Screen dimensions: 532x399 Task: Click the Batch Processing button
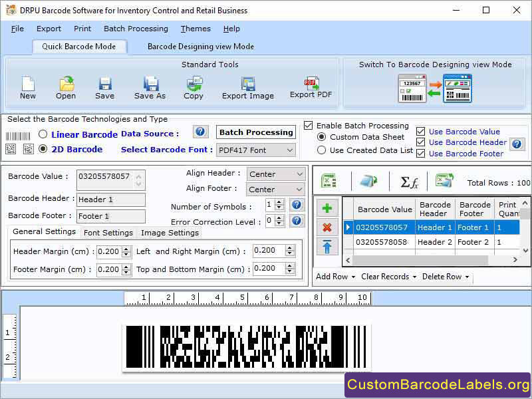coord(255,132)
